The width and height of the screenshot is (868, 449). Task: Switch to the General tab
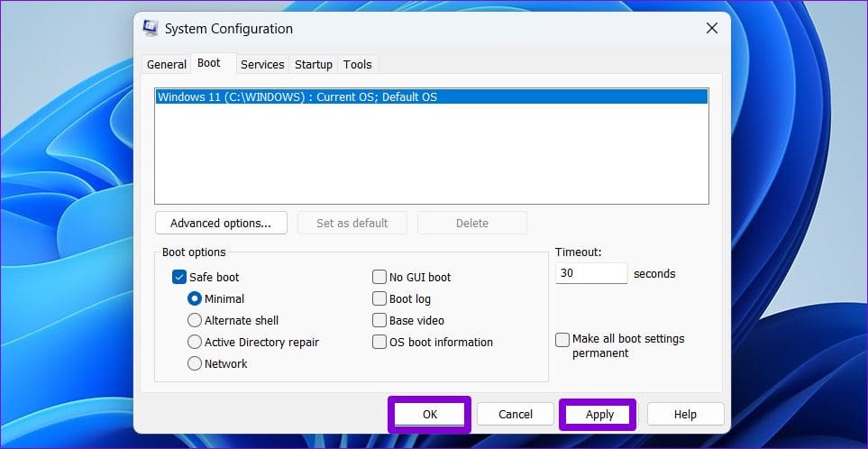click(166, 64)
